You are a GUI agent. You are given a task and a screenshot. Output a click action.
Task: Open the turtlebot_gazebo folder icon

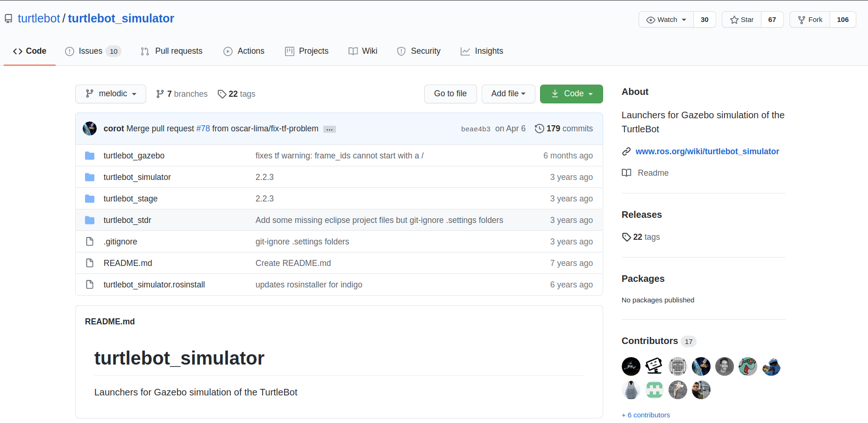click(x=90, y=156)
